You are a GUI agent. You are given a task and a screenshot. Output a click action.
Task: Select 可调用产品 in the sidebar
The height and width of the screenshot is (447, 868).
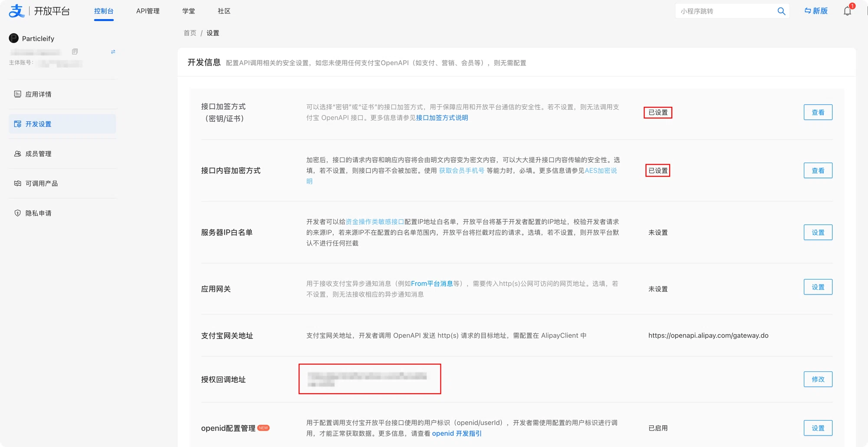pyautogui.click(x=62, y=184)
